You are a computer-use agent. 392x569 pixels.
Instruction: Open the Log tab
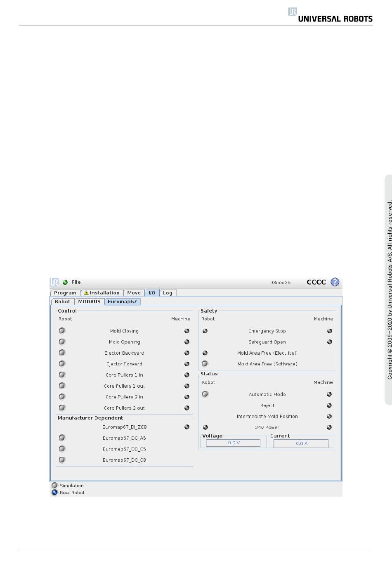(168, 293)
